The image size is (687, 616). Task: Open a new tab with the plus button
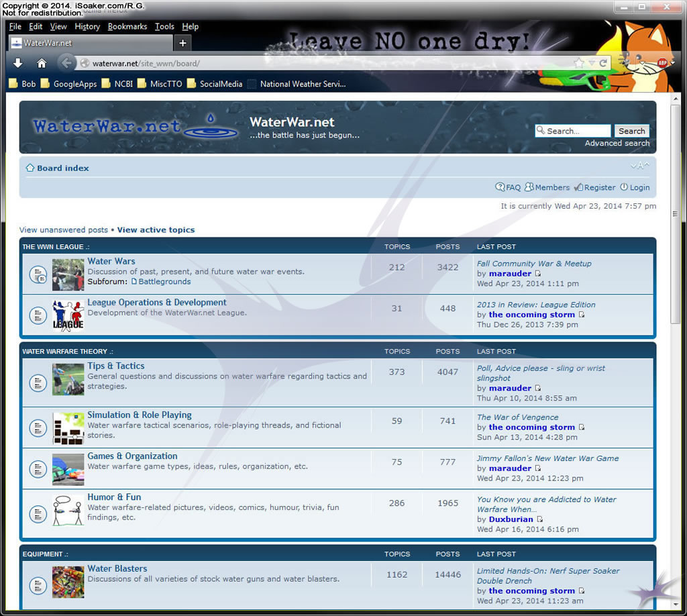coord(182,43)
